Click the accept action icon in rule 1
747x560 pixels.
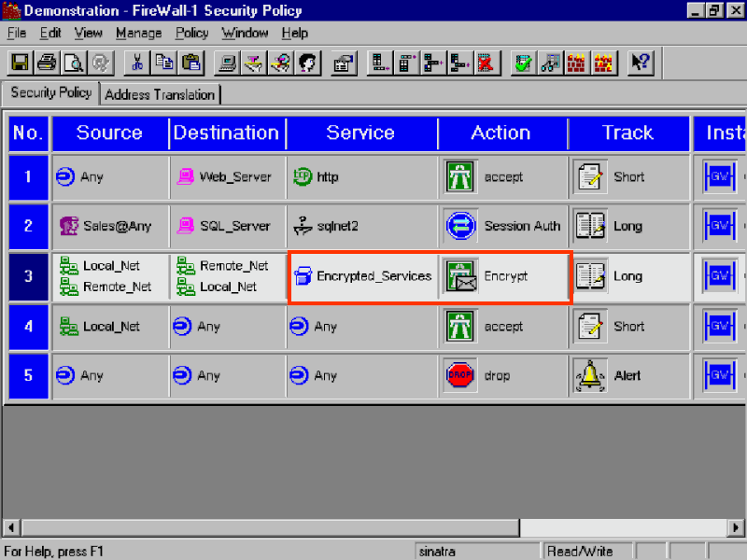click(458, 176)
